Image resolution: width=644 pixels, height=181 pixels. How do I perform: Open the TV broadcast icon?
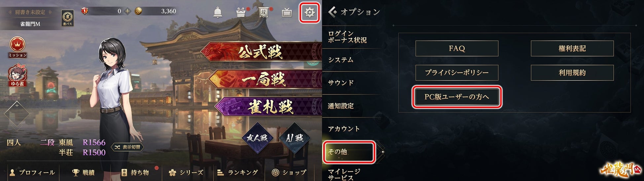coord(287,13)
